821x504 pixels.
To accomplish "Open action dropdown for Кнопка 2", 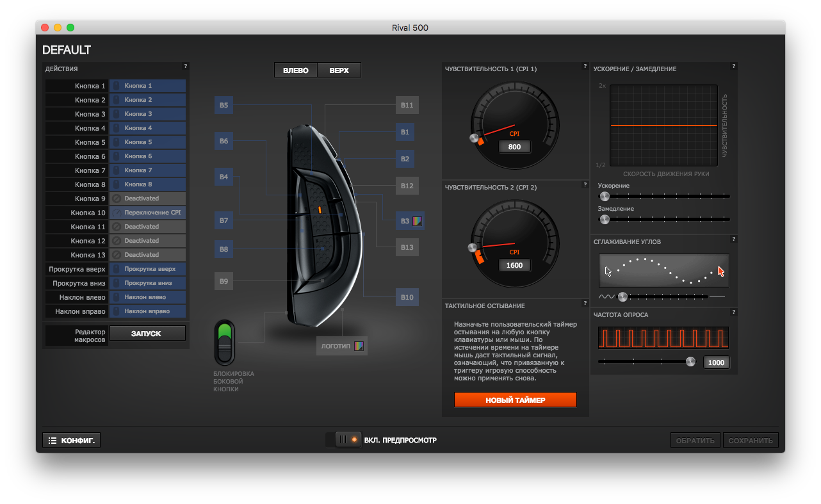I will point(147,100).
